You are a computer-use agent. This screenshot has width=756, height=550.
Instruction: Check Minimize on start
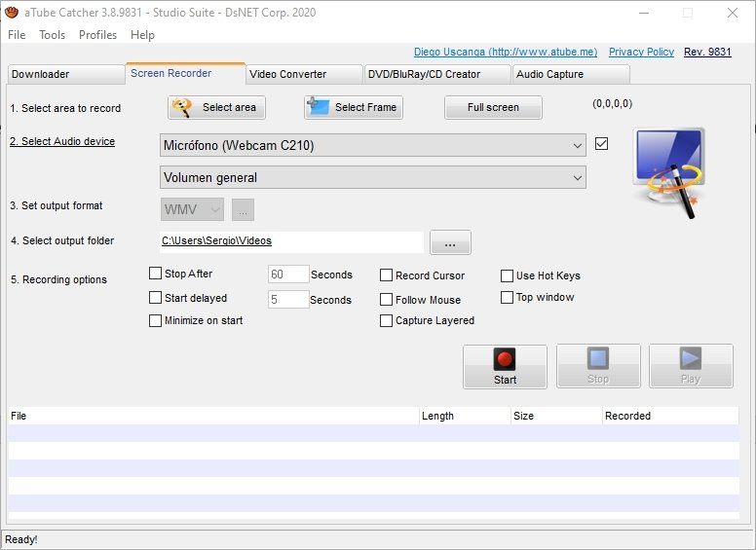click(x=155, y=320)
